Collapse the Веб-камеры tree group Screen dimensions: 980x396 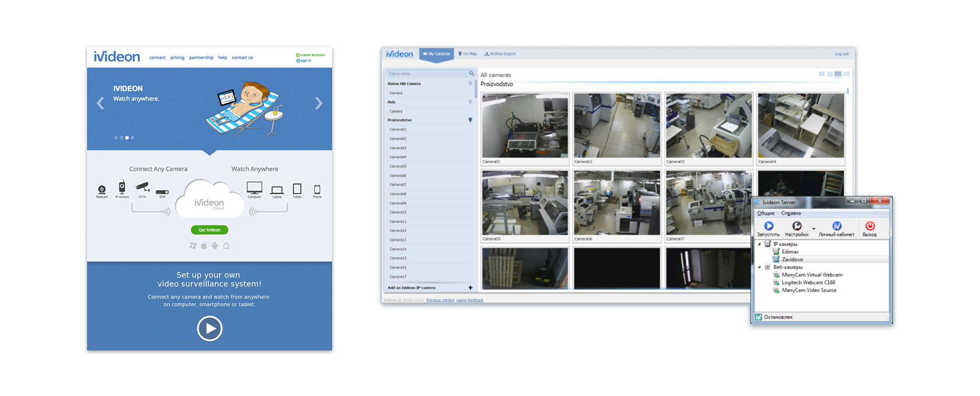coord(759,267)
